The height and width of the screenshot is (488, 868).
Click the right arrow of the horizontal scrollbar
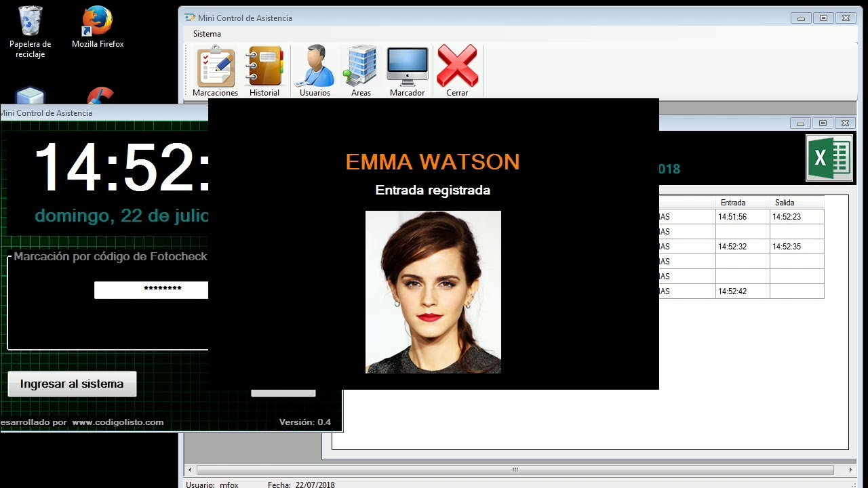click(x=851, y=470)
